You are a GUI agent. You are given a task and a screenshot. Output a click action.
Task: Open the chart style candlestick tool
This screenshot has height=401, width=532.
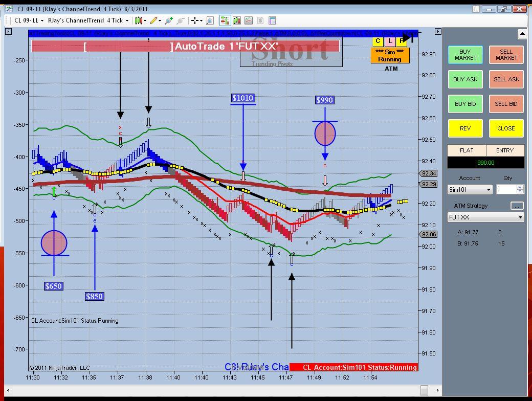point(138,20)
